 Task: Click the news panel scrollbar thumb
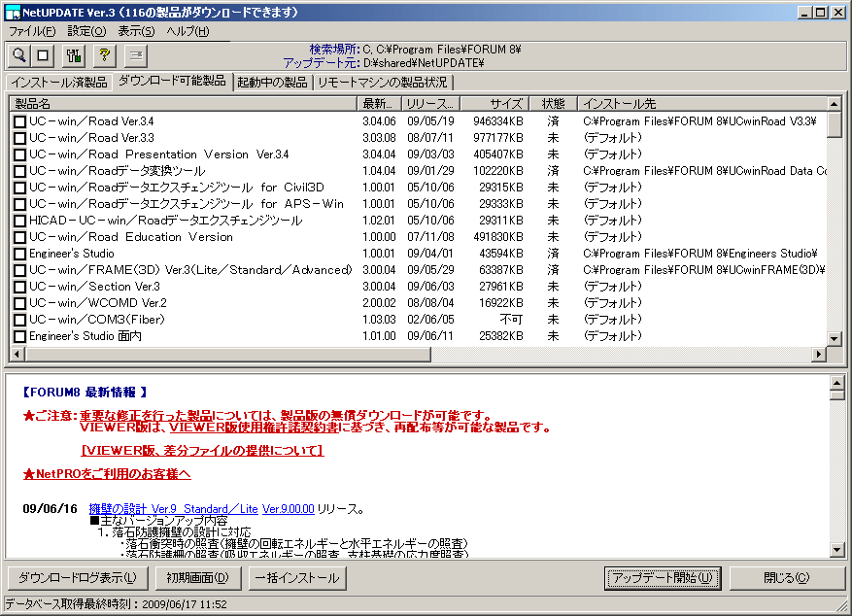(x=836, y=394)
